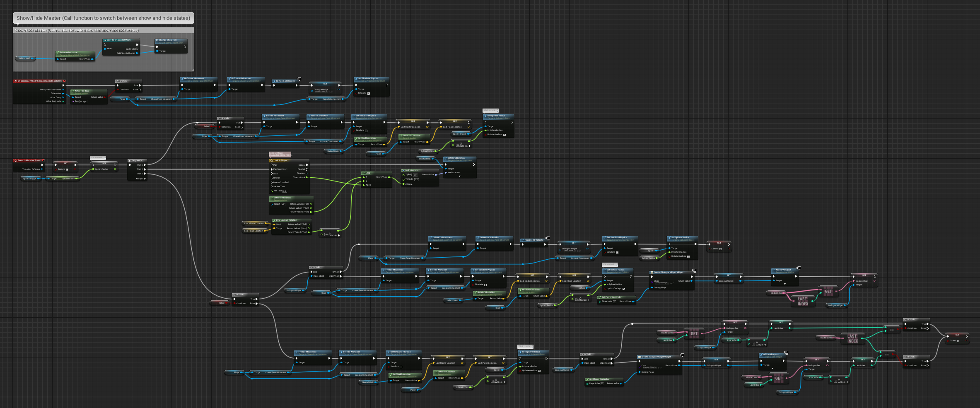This screenshot has width=980, height=408.
Task: Click the Branch icon after Actor Has Tag
Action: 118,81
